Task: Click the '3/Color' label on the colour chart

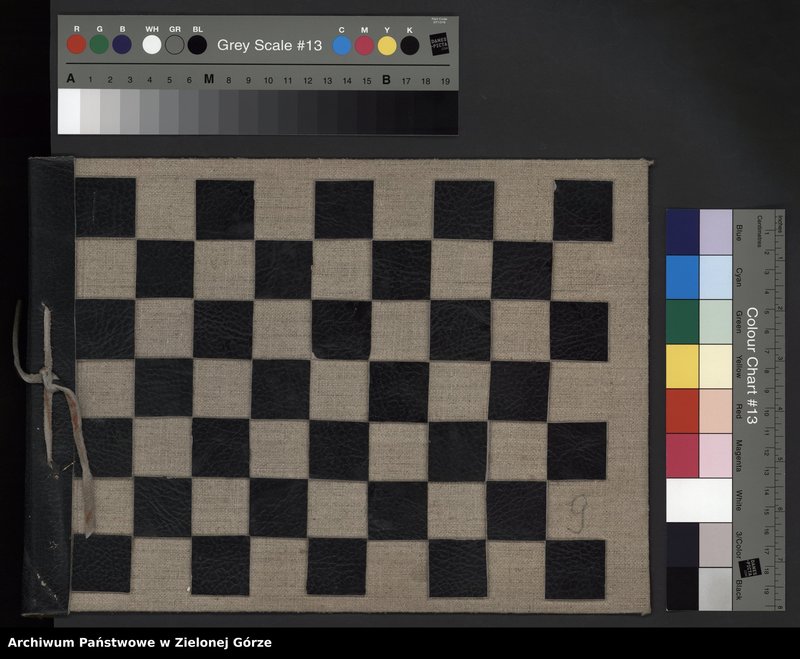Action: 738,545
